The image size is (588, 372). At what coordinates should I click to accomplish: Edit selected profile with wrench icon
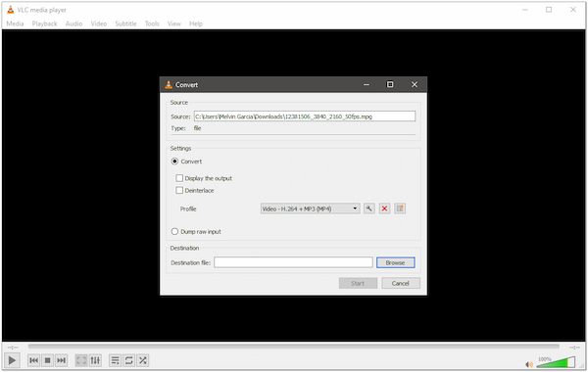coord(369,209)
